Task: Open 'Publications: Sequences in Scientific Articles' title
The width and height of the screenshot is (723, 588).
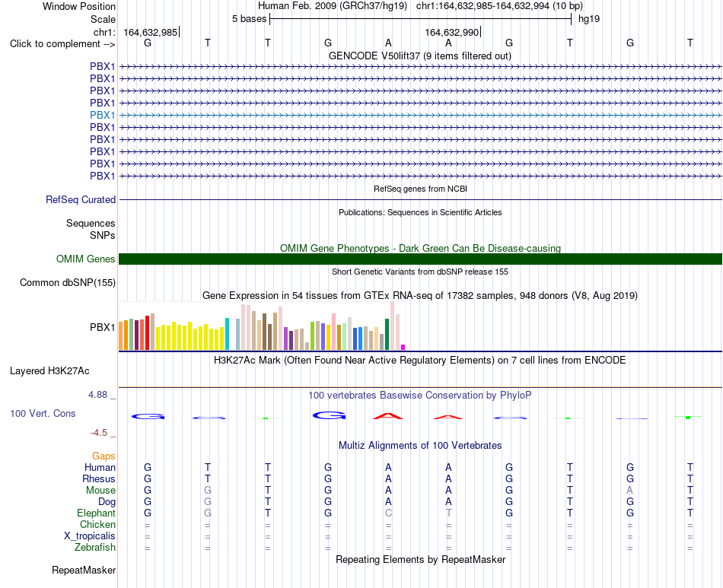Action: [420, 212]
